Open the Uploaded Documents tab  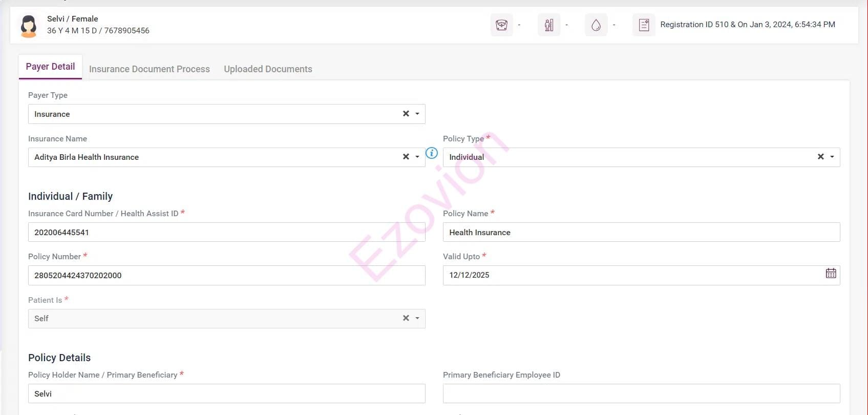[x=268, y=69]
